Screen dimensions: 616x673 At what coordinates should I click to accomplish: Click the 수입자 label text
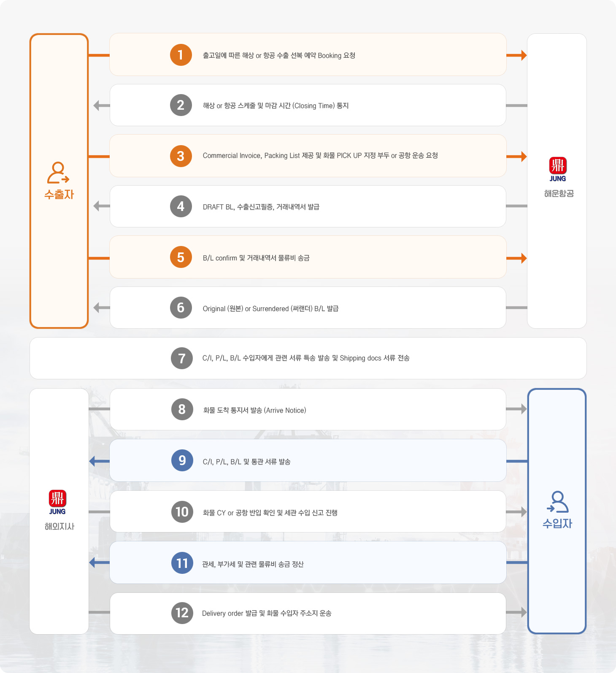(557, 524)
